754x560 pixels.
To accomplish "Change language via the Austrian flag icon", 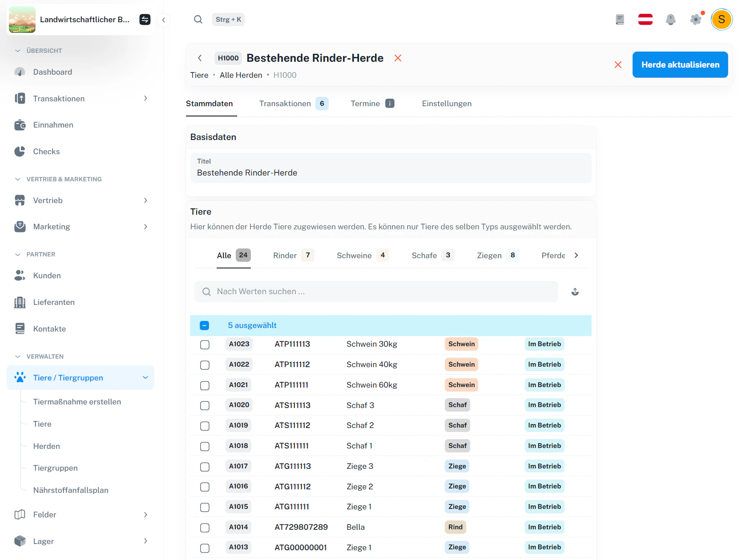I will (x=645, y=20).
